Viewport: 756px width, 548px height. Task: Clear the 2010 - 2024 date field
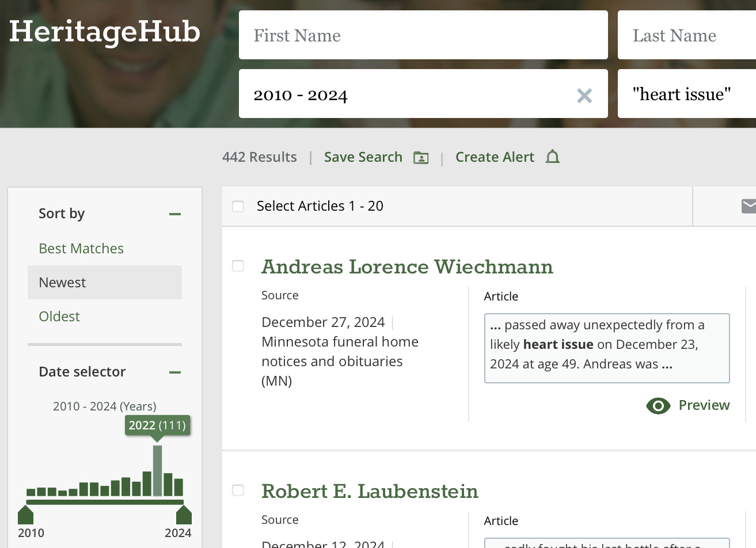coord(584,96)
